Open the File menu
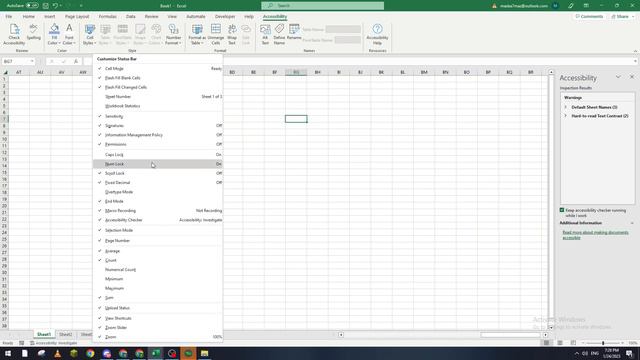This screenshot has height=360, width=640. click(9, 17)
